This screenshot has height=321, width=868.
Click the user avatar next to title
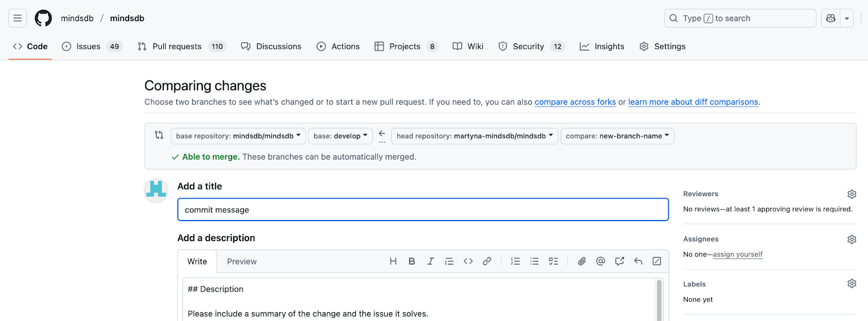pos(156,190)
